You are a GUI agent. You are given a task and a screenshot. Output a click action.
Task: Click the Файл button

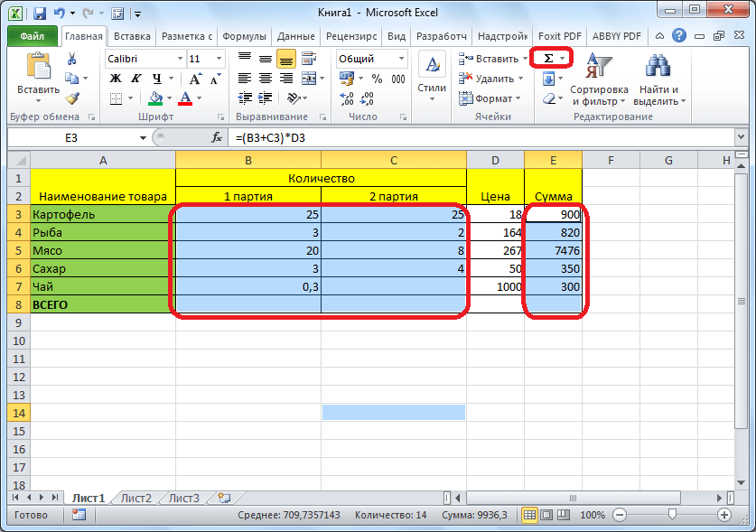[x=33, y=36]
